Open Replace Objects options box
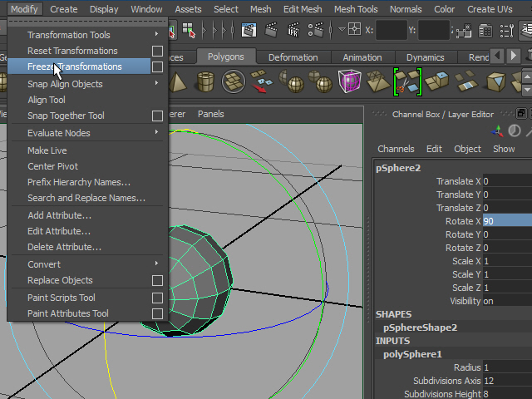The height and width of the screenshot is (399, 532). (x=157, y=281)
